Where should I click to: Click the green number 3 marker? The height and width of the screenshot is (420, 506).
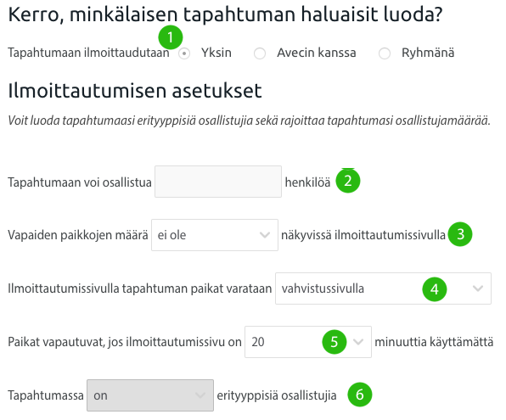(460, 234)
